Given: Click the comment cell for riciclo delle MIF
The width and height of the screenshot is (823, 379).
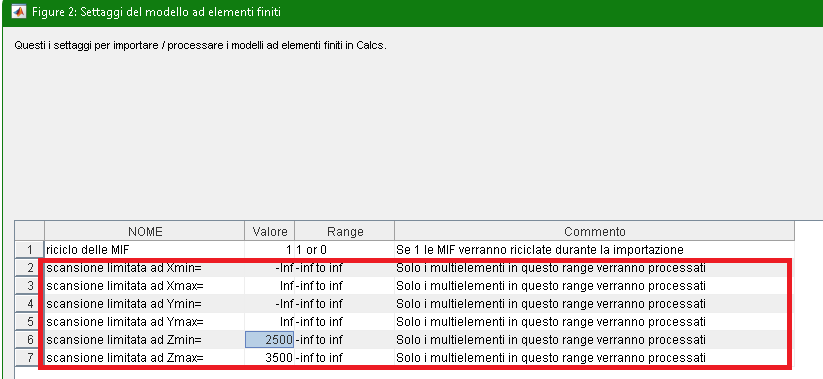Looking at the screenshot, I should pos(595,250).
